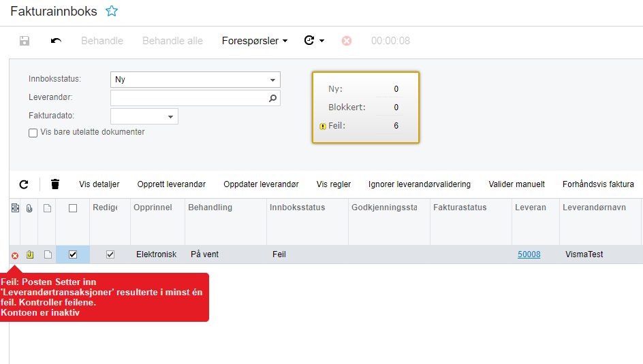Click the red error icon in row
This screenshot has width=643, height=364.
(15, 256)
